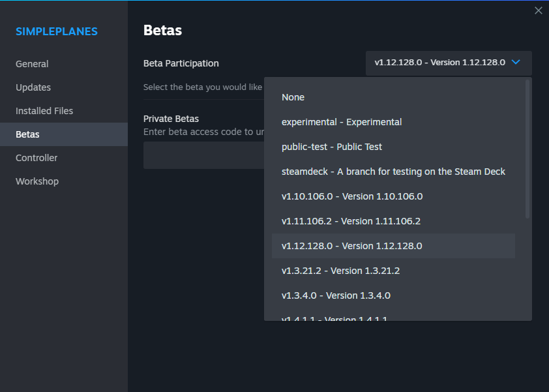Click the private beta access code field
Image resolution: width=549 pixels, height=392 pixels.
(204, 155)
